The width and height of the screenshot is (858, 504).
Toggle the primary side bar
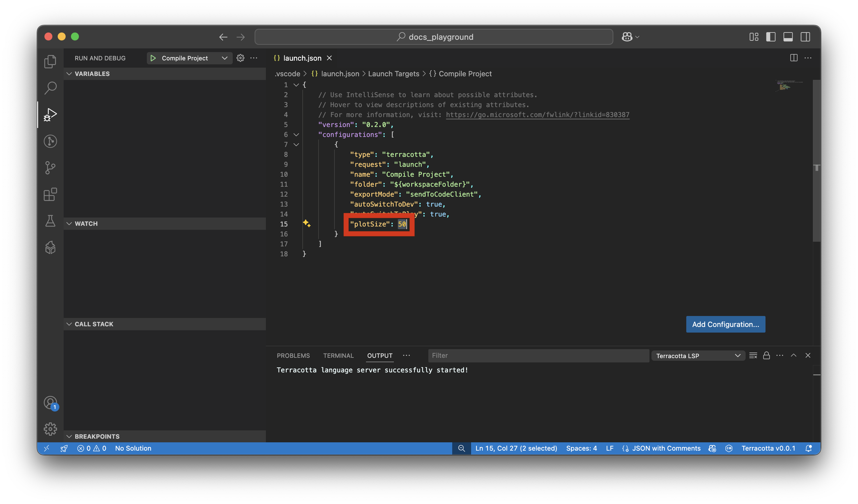(x=771, y=37)
